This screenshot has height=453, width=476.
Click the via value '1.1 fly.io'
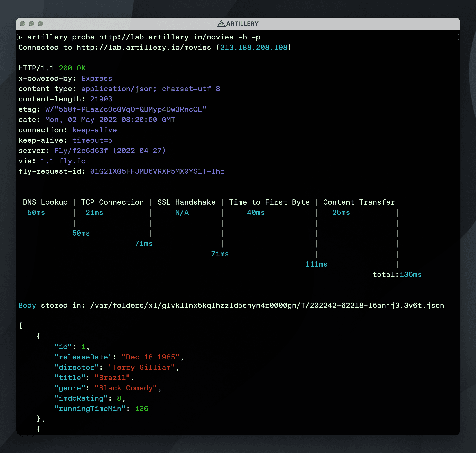point(63,161)
